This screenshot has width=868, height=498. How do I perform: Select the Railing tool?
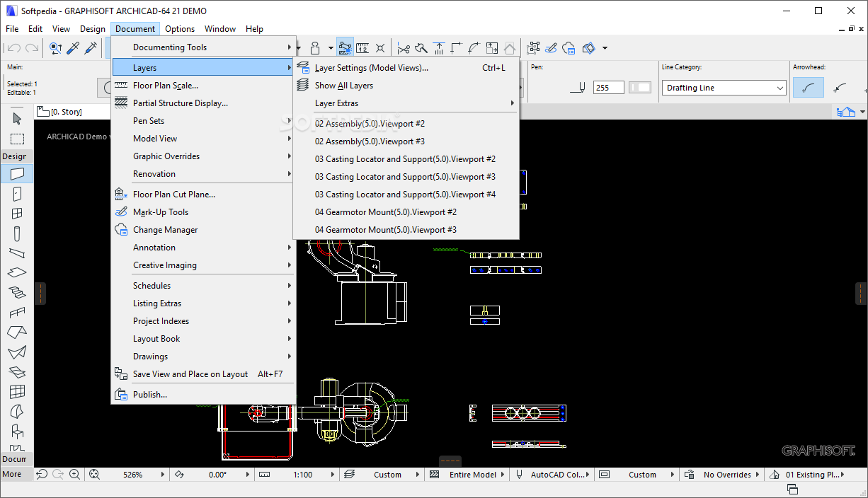pyautogui.click(x=17, y=312)
